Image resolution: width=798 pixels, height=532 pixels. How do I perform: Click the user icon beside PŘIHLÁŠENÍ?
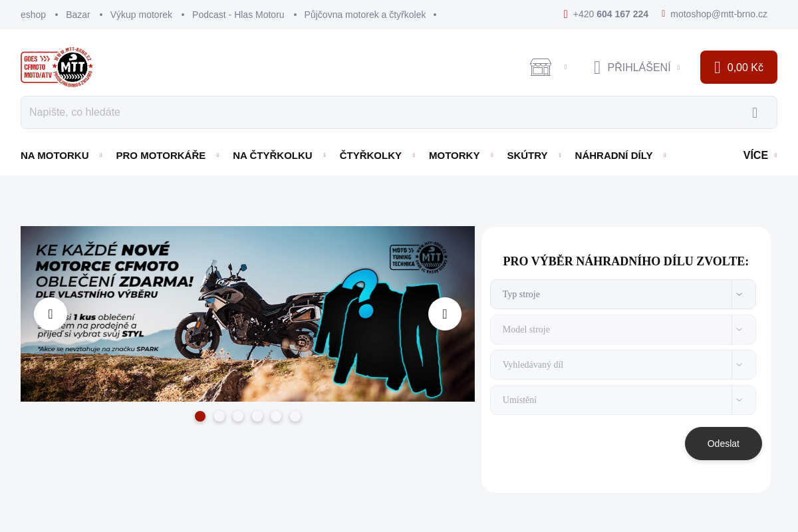click(597, 67)
